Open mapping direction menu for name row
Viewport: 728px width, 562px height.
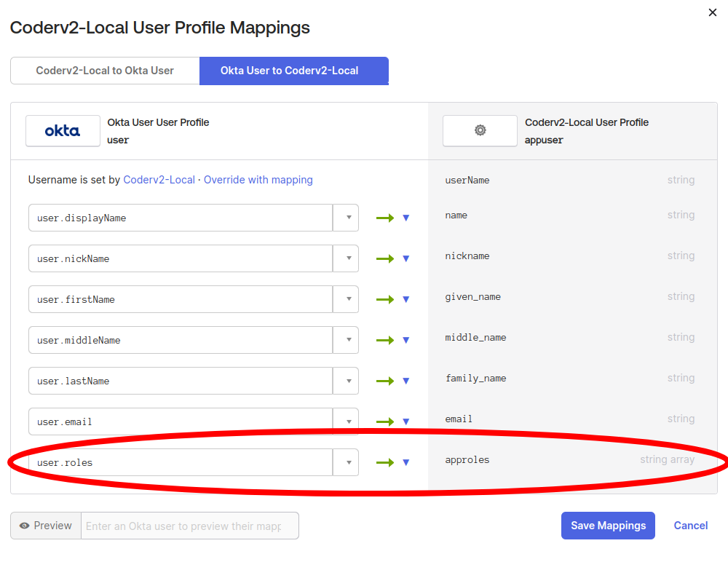click(x=405, y=218)
